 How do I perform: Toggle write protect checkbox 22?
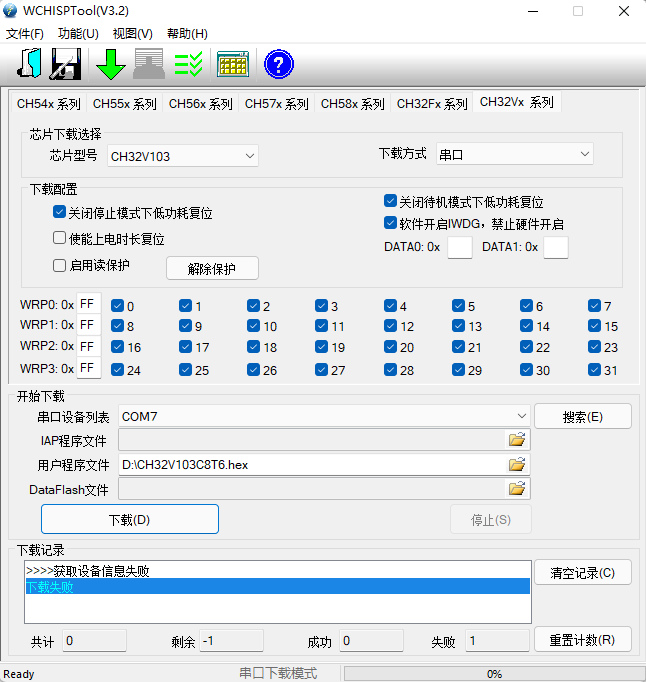(x=526, y=346)
